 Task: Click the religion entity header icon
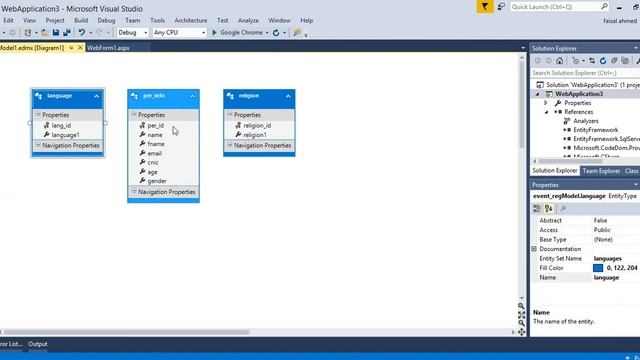click(x=231, y=96)
